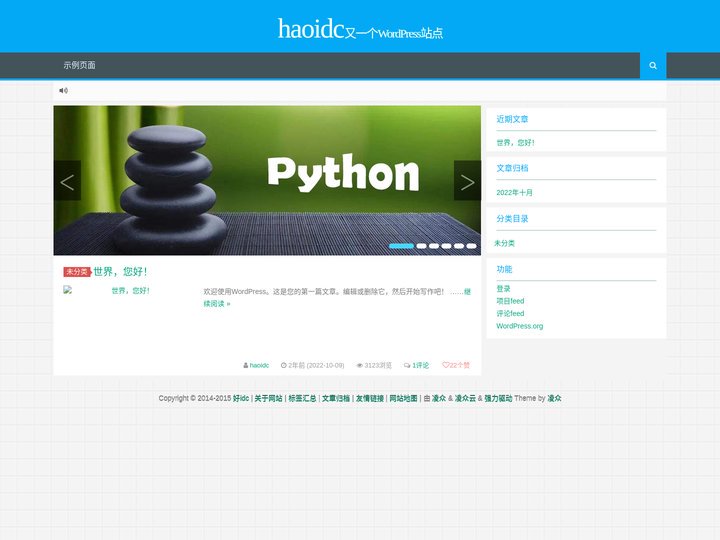The width and height of the screenshot is (720, 540).
Task: Click the 功能 widget heading
Action: tap(504, 270)
